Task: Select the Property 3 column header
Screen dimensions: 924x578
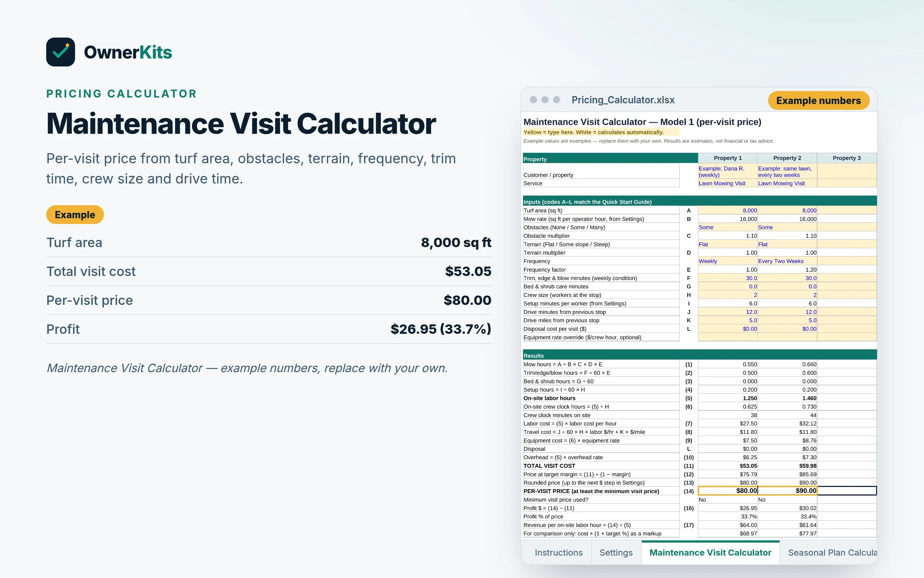Action: pos(847,158)
